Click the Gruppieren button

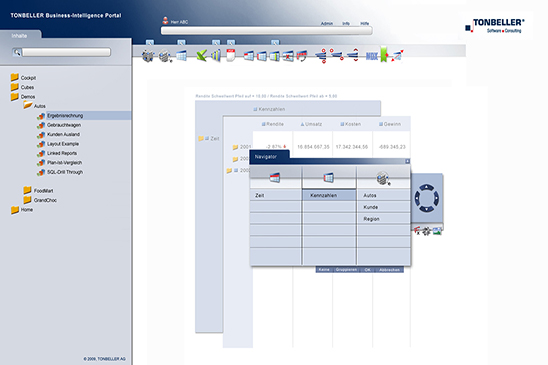coord(346,270)
